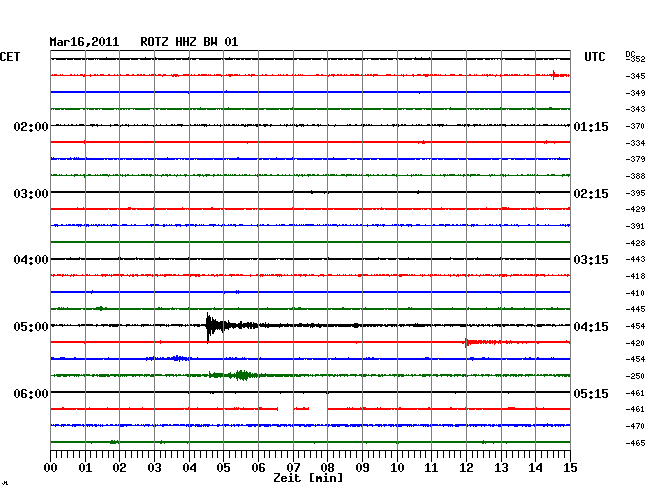Click the DC offset value -428
This screenshot has height=494, width=650.
(x=635, y=243)
